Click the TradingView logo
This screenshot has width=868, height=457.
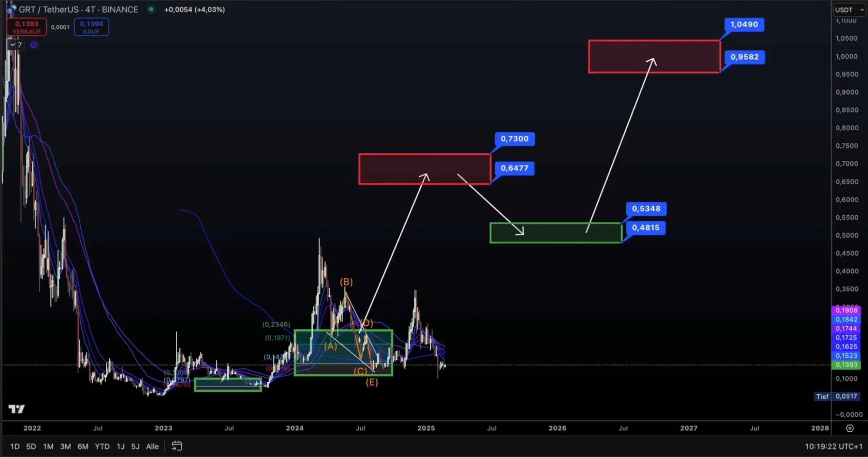pos(16,409)
